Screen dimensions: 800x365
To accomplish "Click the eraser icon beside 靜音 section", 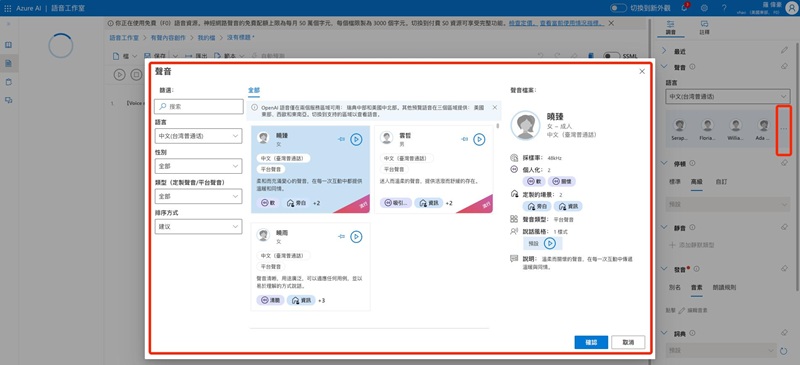I will 784,227.
